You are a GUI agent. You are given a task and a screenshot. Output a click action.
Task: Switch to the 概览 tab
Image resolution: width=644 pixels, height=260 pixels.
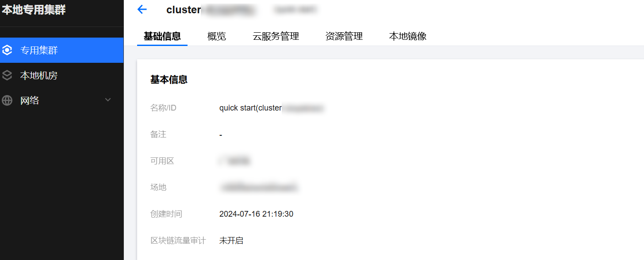point(217,36)
